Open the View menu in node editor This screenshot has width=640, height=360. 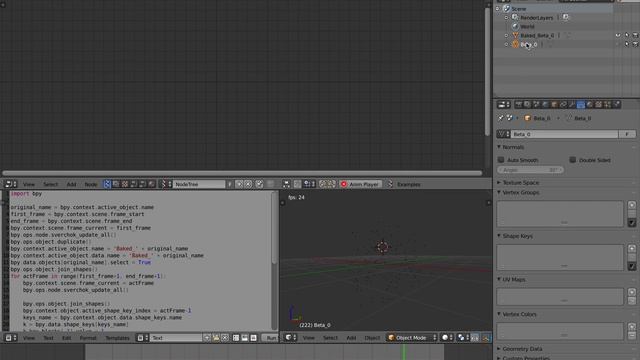coord(29,184)
